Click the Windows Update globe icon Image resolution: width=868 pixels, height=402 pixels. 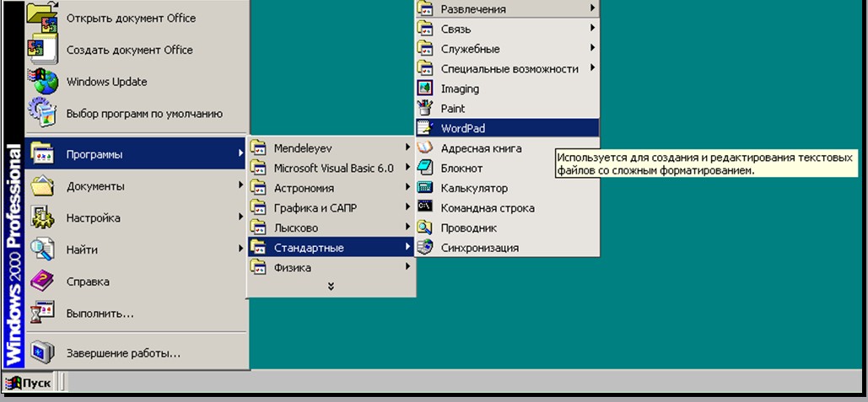click(43, 81)
